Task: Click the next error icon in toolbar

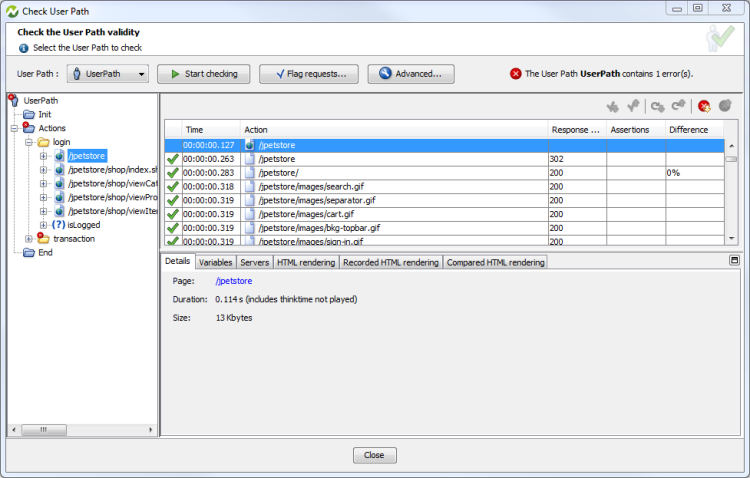Action: click(x=704, y=106)
